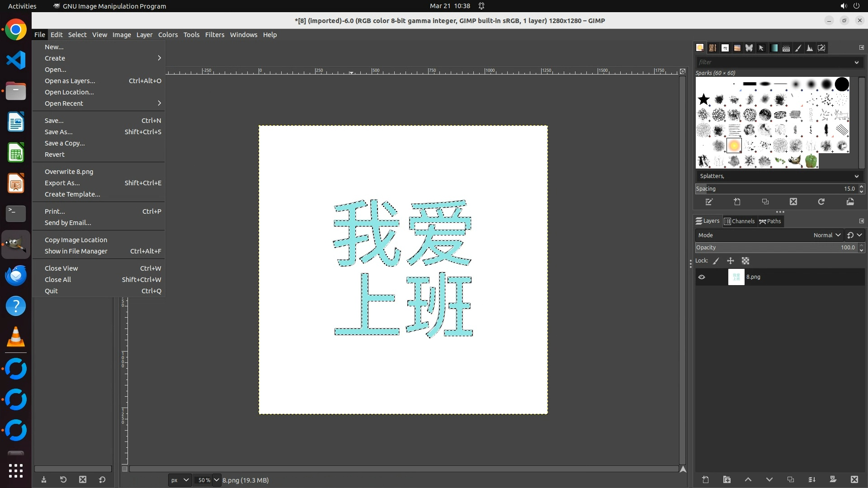Open the layer Mode Normal dropdown
Image resolution: width=868 pixels, height=488 pixels.
[826, 235]
